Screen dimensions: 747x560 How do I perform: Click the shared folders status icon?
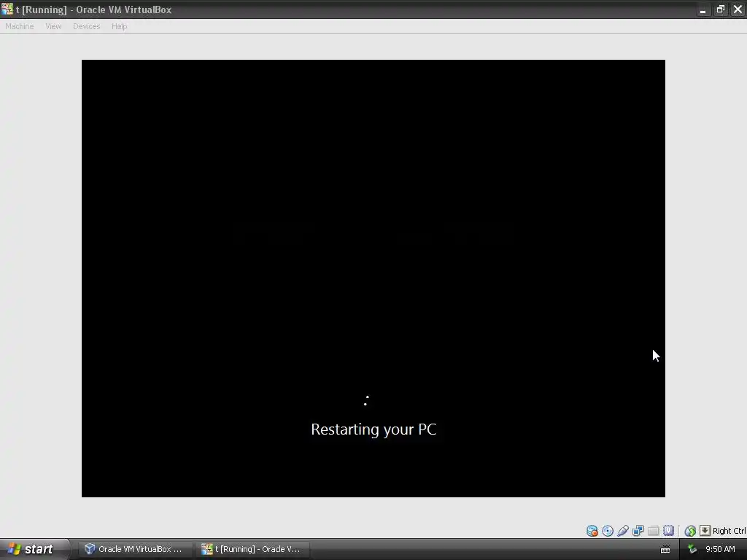[653, 531]
